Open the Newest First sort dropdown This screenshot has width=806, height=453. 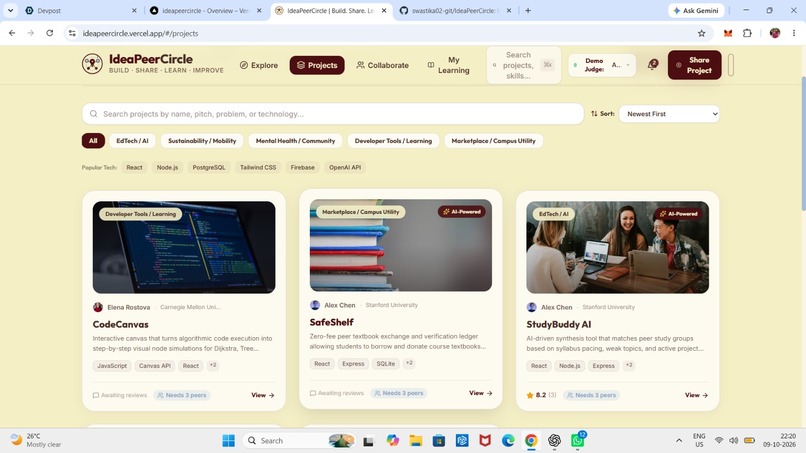click(x=669, y=114)
